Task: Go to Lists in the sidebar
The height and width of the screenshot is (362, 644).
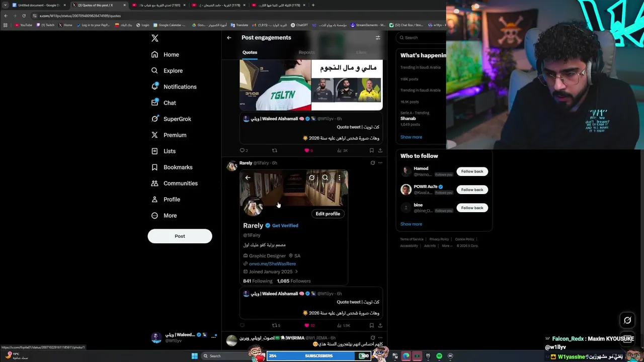Action: pos(163,151)
